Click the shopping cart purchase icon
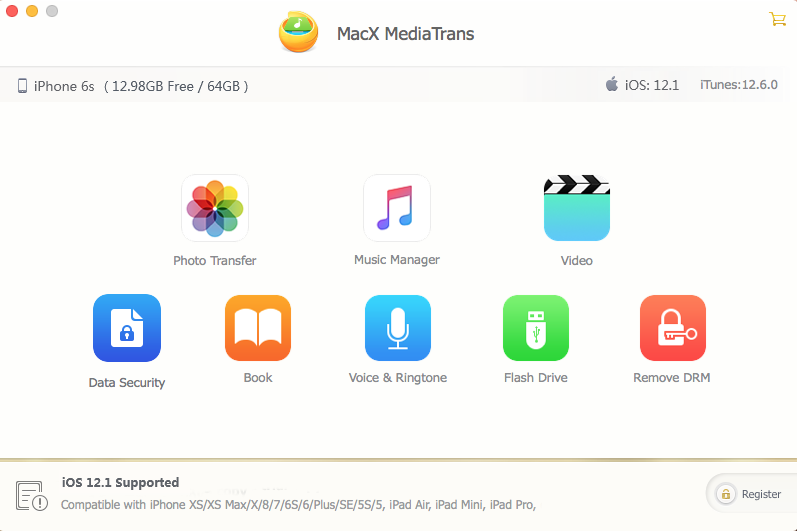The width and height of the screenshot is (797, 531). click(776, 18)
